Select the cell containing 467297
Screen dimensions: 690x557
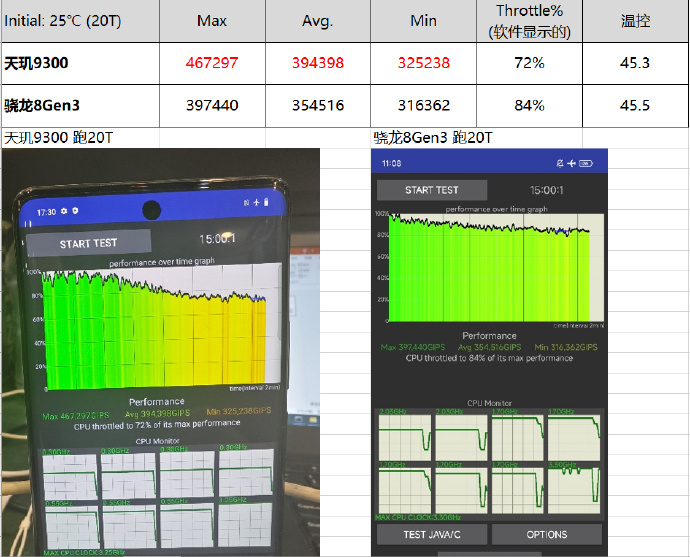[212, 63]
